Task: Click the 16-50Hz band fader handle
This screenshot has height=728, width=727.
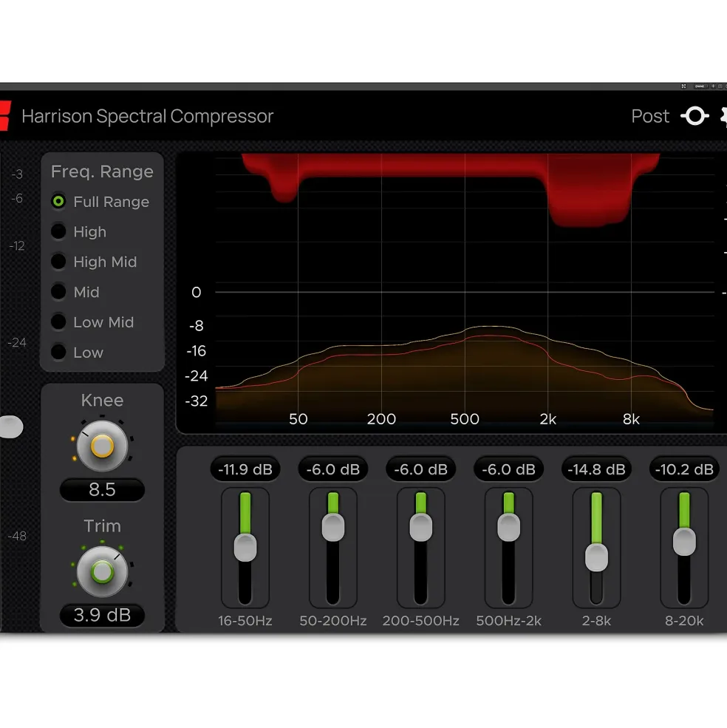Action: (x=245, y=548)
